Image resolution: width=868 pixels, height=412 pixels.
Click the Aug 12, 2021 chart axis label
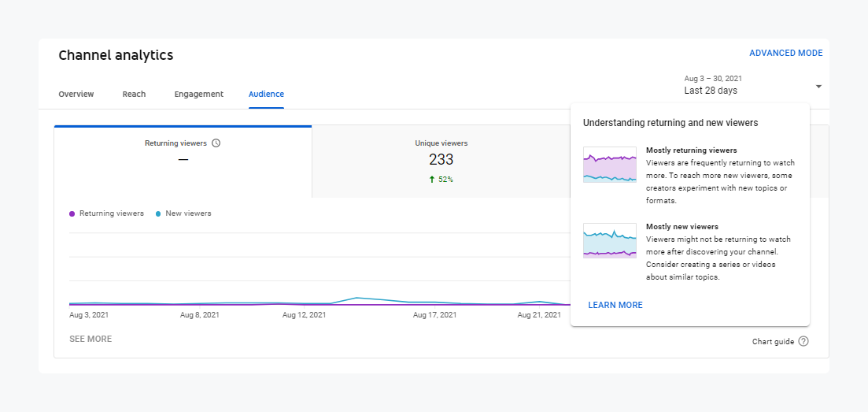pos(304,315)
